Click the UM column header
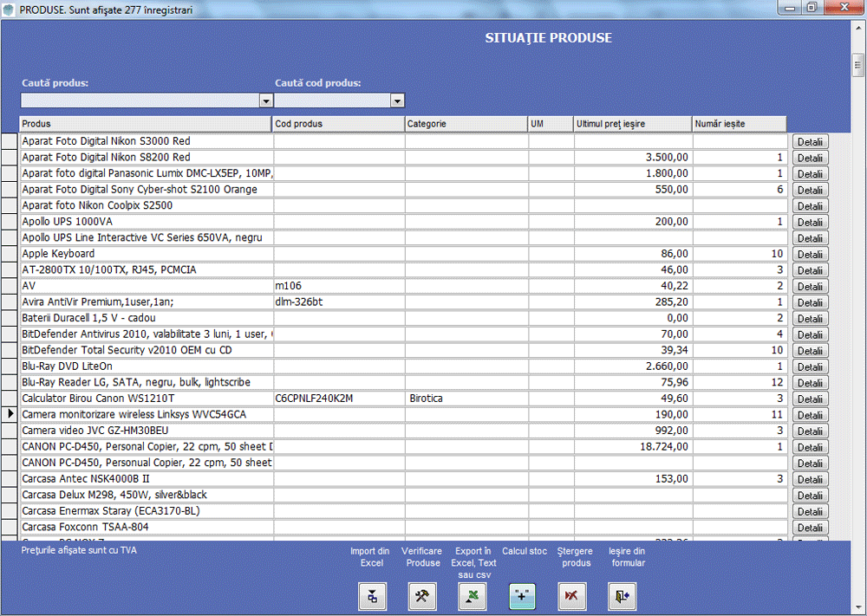 tap(551, 124)
